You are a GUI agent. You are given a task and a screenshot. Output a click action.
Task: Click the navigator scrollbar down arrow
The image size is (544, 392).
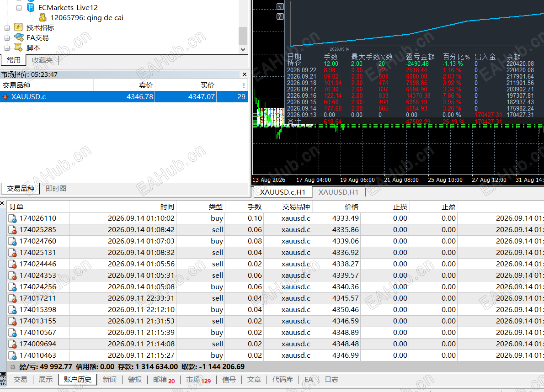243,49
